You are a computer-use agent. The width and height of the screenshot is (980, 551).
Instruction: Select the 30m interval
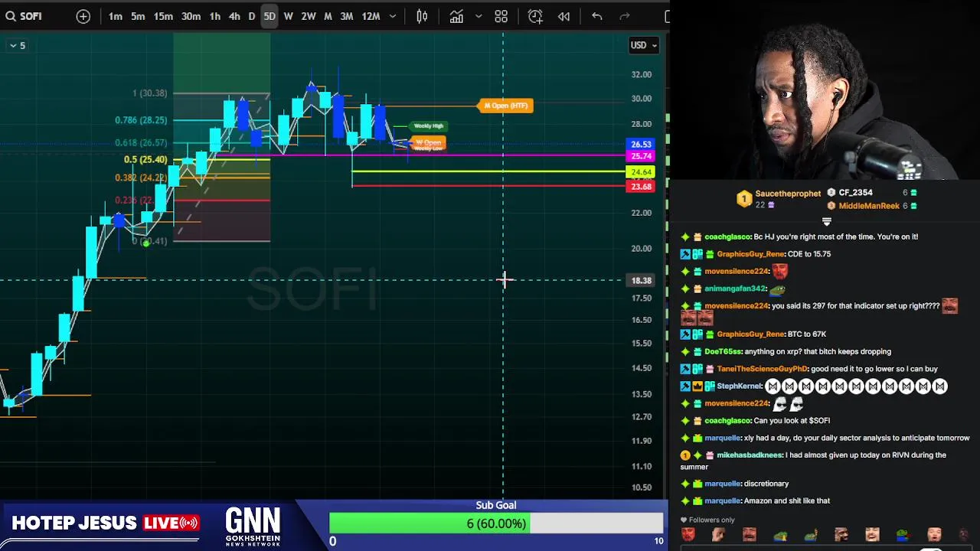pos(191,16)
